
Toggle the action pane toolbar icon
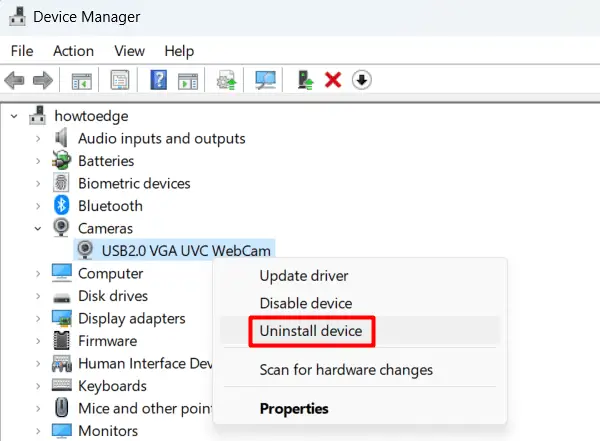188,80
